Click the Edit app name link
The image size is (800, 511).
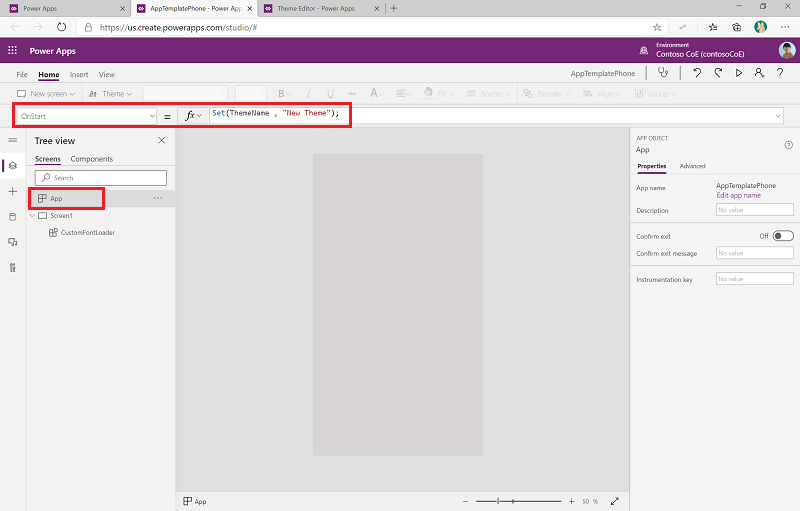click(x=738, y=195)
